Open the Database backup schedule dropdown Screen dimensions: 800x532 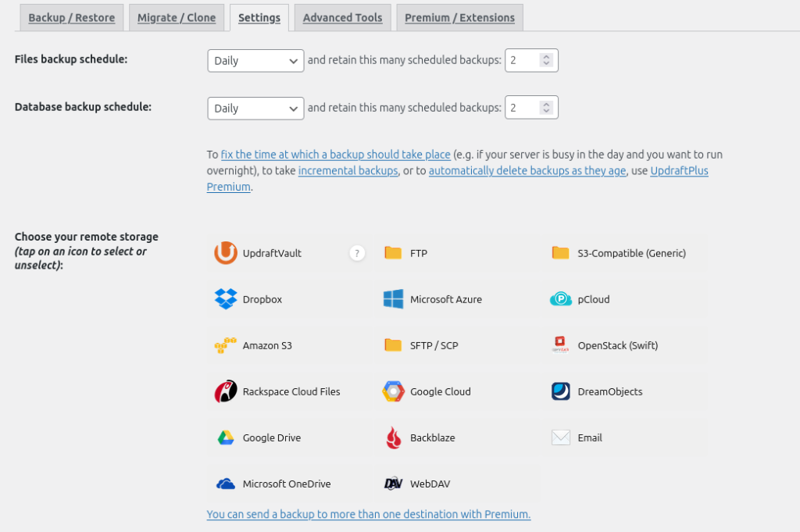(255, 109)
